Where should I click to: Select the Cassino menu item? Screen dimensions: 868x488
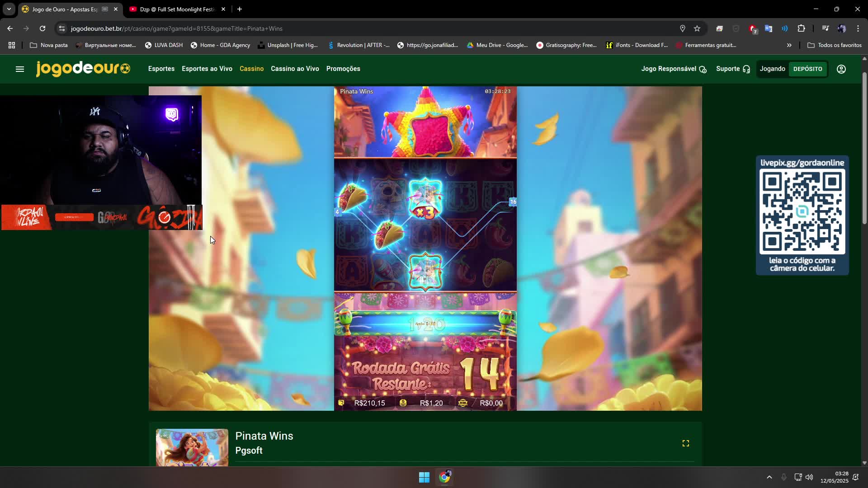(252, 69)
